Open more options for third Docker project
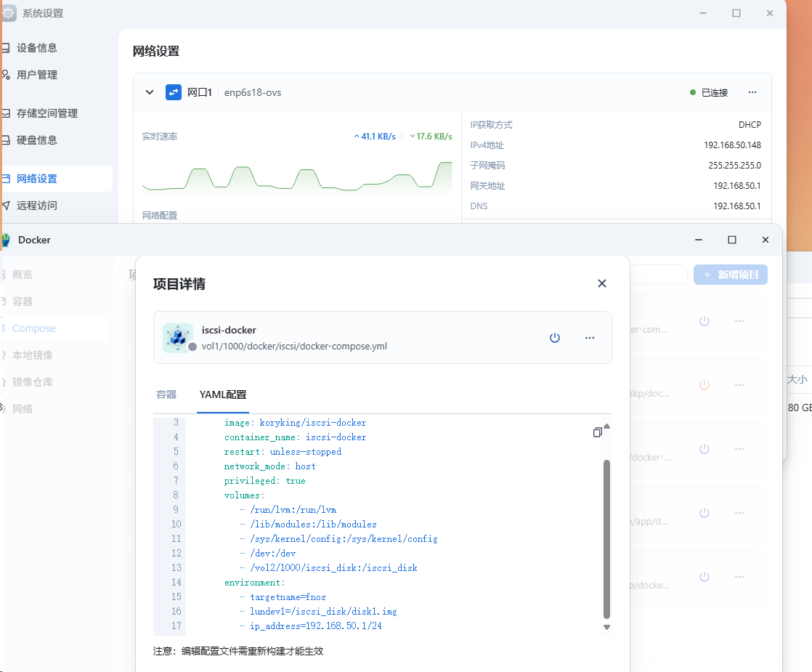The image size is (812, 672). click(739, 449)
